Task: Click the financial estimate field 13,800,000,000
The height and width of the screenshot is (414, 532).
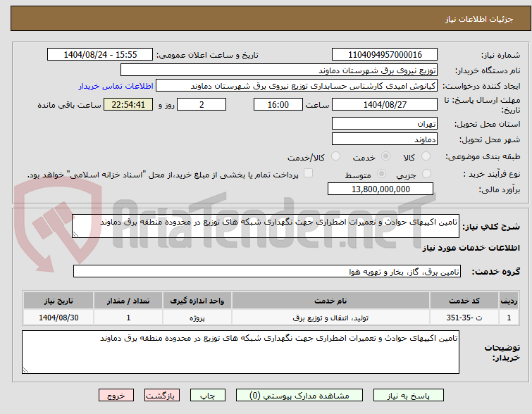Action: pyautogui.click(x=381, y=189)
